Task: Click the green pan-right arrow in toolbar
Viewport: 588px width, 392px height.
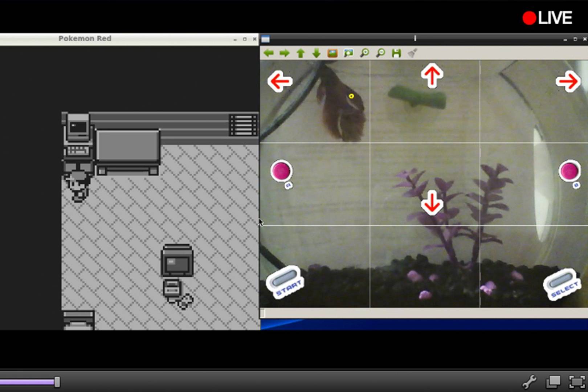Action: (x=285, y=53)
